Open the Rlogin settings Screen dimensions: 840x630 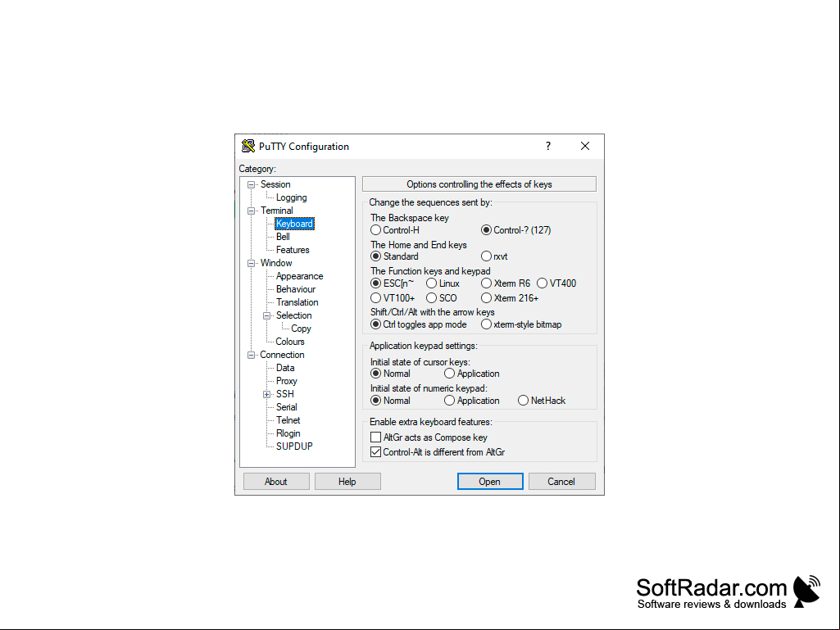[288, 433]
